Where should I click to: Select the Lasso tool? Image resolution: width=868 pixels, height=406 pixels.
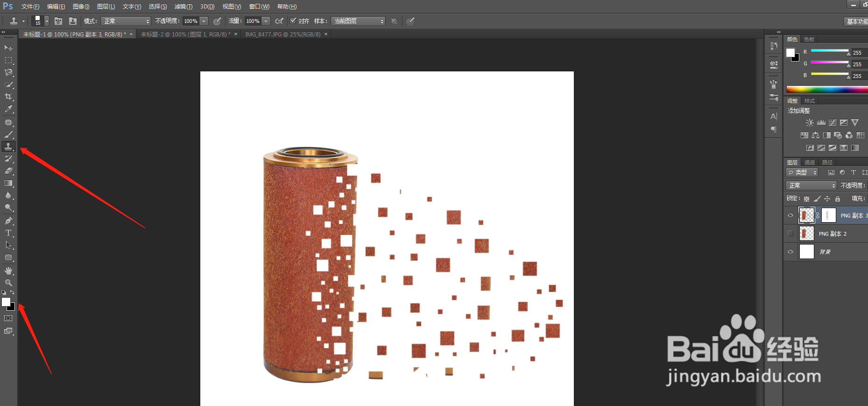8,72
